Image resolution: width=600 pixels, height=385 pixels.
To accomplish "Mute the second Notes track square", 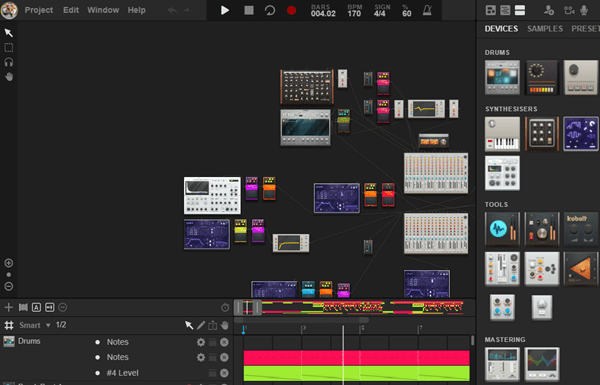I will (213, 357).
